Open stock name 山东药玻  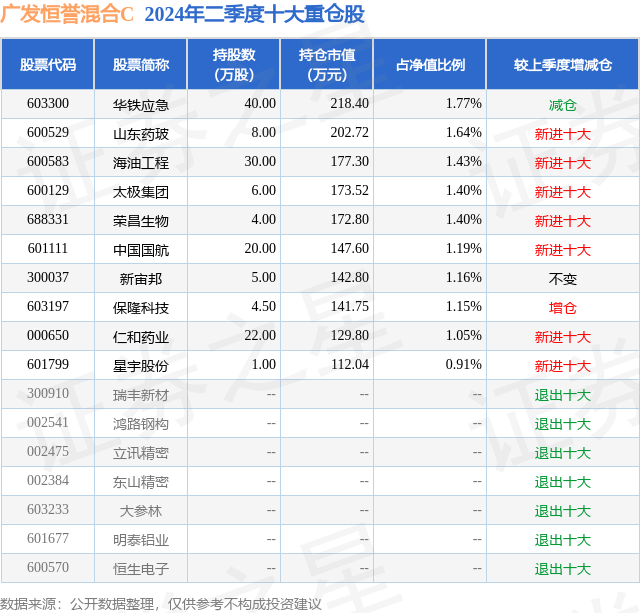point(141,134)
